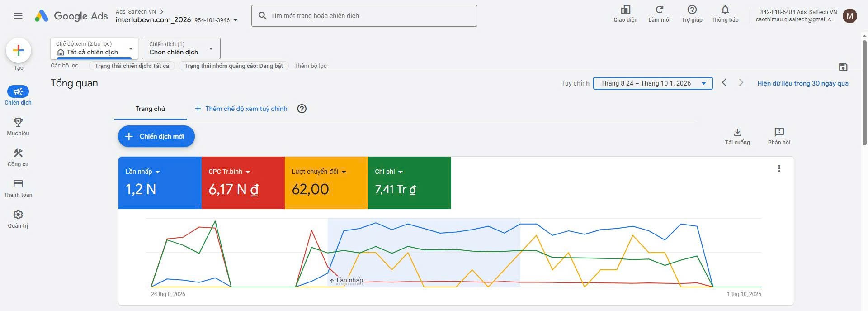Click the search magnifier icon

click(x=263, y=16)
